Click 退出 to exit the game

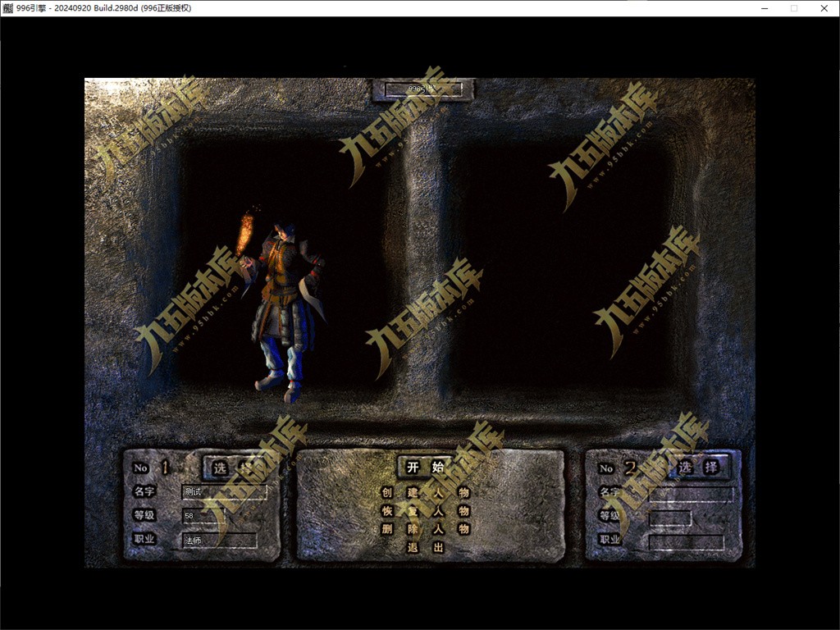[x=426, y=547]
